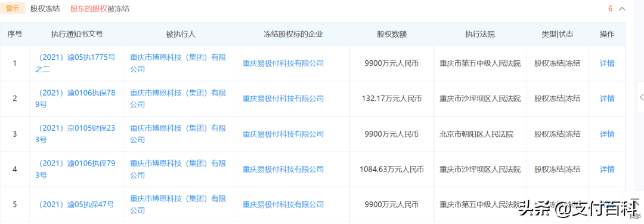Select 股权冻结|冻结 status in row 3
This screenshot has height=224, width=644.
click(x=558, y=134)
